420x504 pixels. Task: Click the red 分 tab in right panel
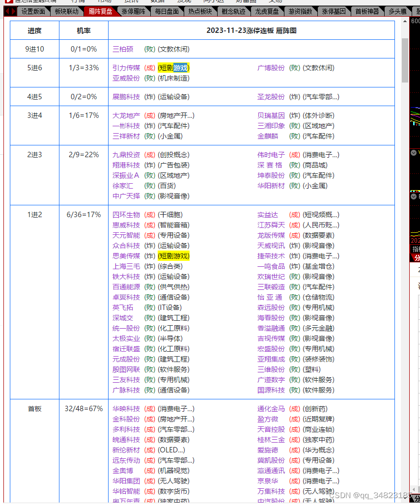pyautogui.click(x=416, y=258)
